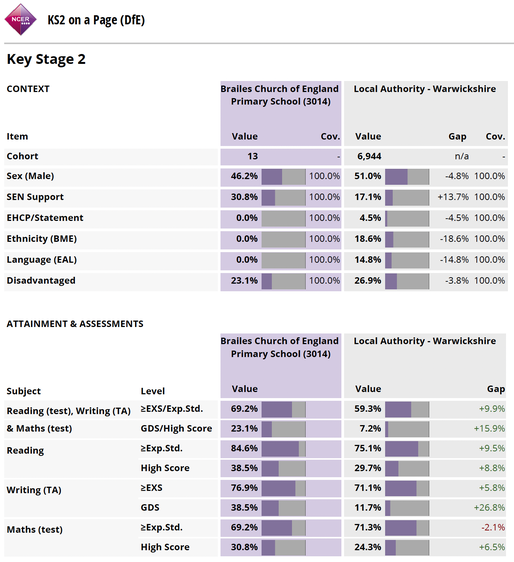The image size is (514, 562).
Task: Click Local Authority - Warwickshire attainment column header
Action: click(x=425, y=341)
